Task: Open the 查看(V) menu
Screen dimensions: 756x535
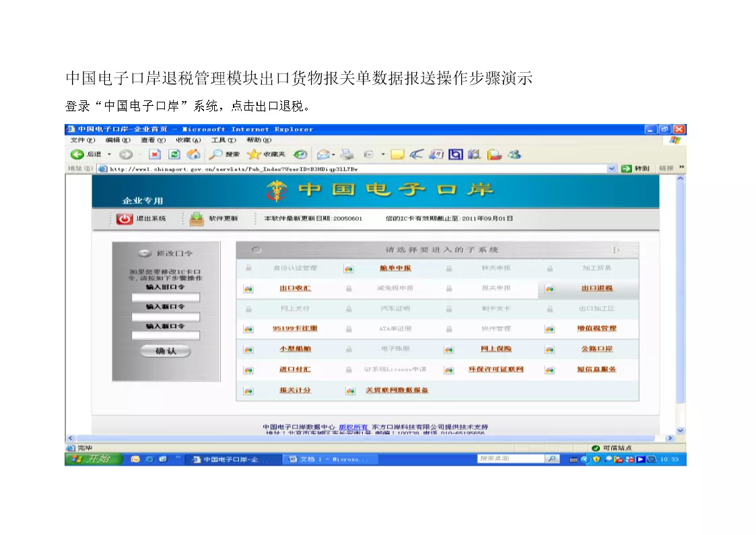Action: (153, 140)
